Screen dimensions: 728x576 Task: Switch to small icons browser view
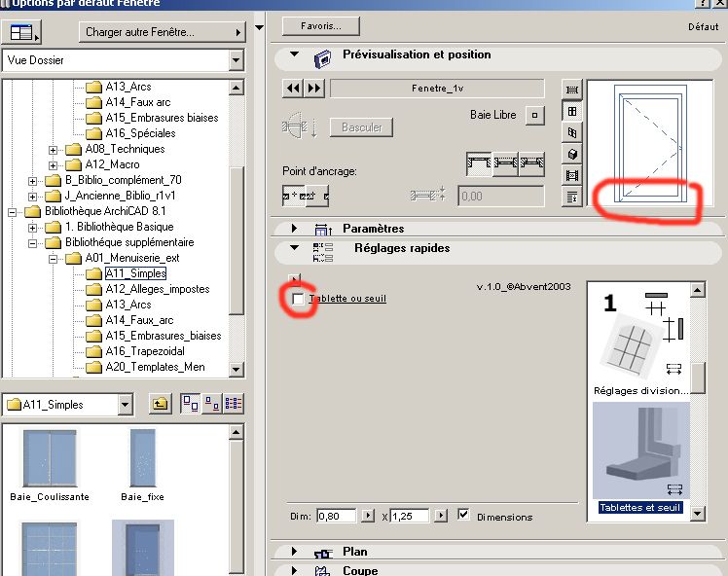point(212,404)
